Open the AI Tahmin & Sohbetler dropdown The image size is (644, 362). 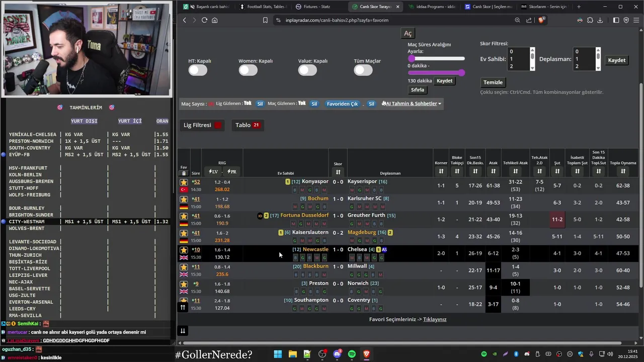[x=412, y=104]
